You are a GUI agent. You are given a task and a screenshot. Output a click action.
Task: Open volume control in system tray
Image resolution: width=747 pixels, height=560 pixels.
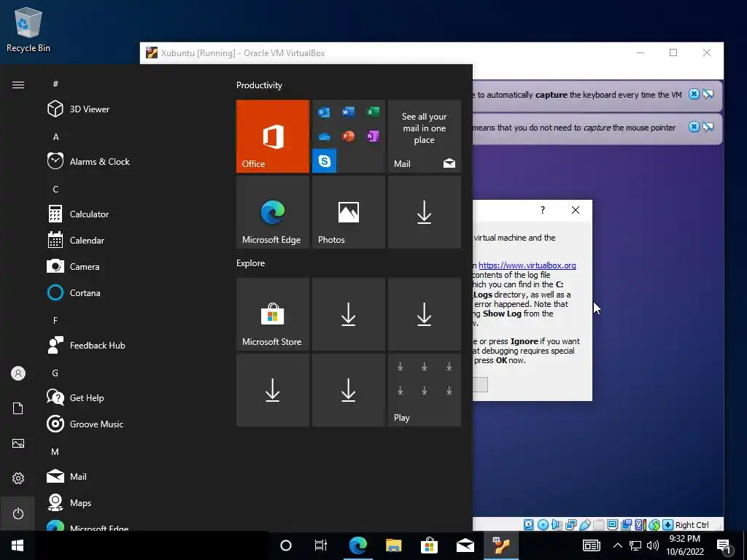(x=653, y=545)
